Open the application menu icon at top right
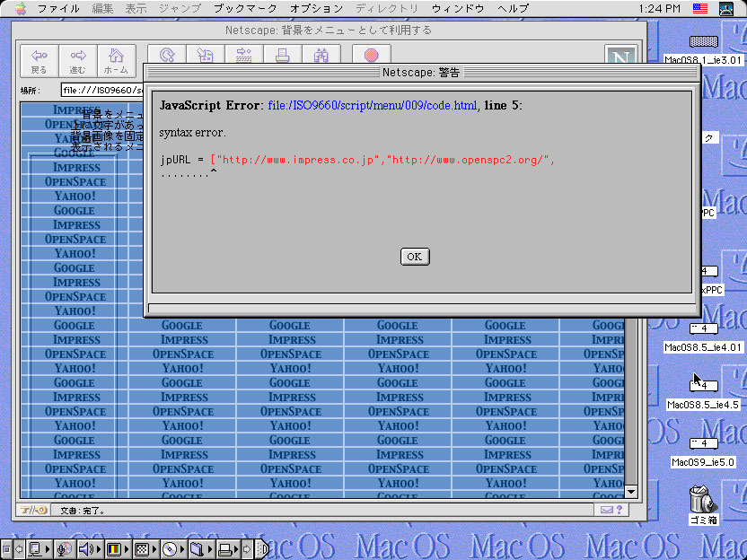Image resolution: width=747 pixels, height=560 pixels. [x=726, y=9]
